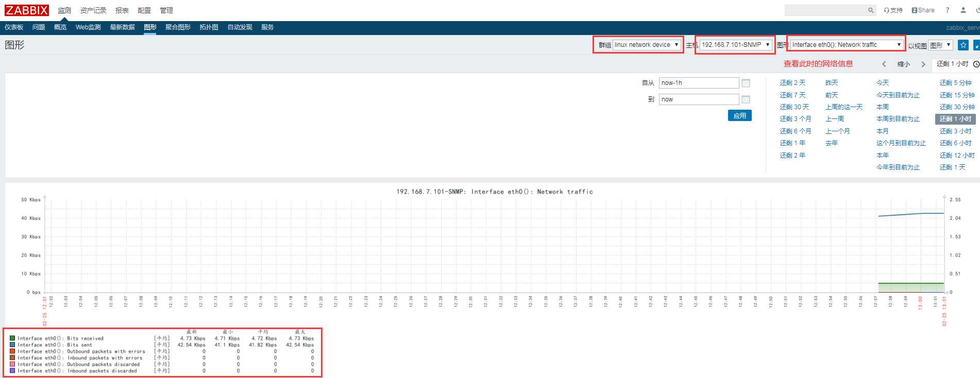Open the 管理 top menu
This screenshot has height=378, width=980.
166,10
